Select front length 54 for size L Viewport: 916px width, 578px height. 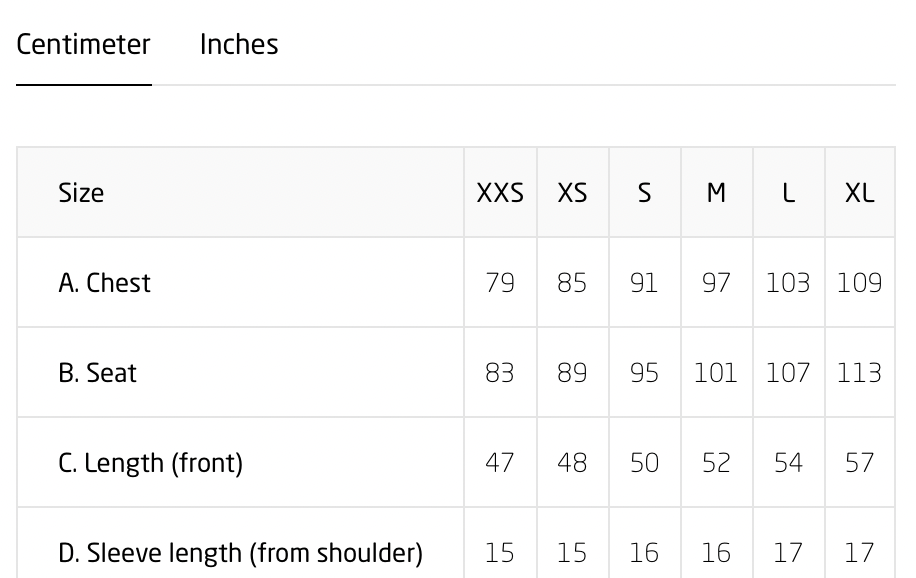click(x=788, y=463)
